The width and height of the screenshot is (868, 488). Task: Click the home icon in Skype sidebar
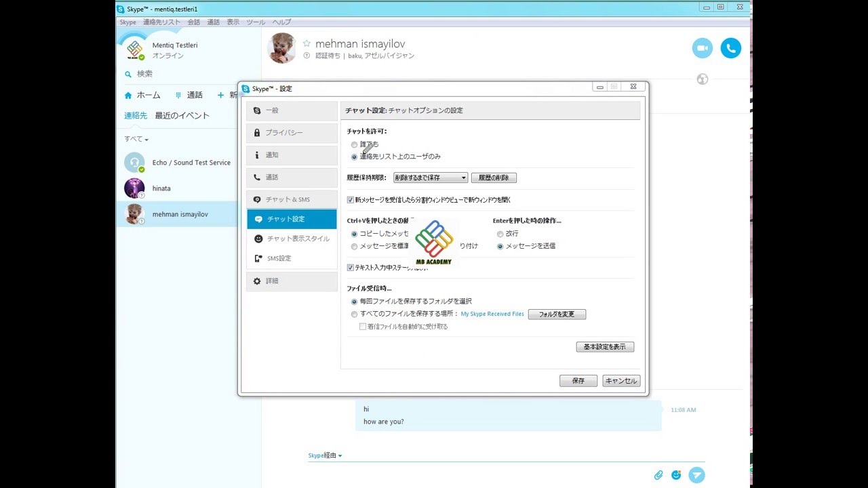click(128, 96)
